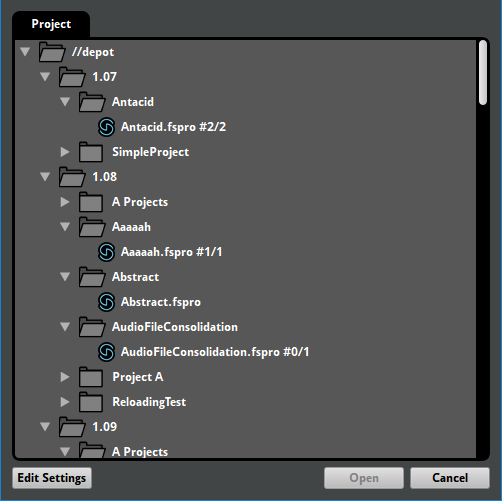
Task: Select the "Project A" label
Action: click(138, 377)
